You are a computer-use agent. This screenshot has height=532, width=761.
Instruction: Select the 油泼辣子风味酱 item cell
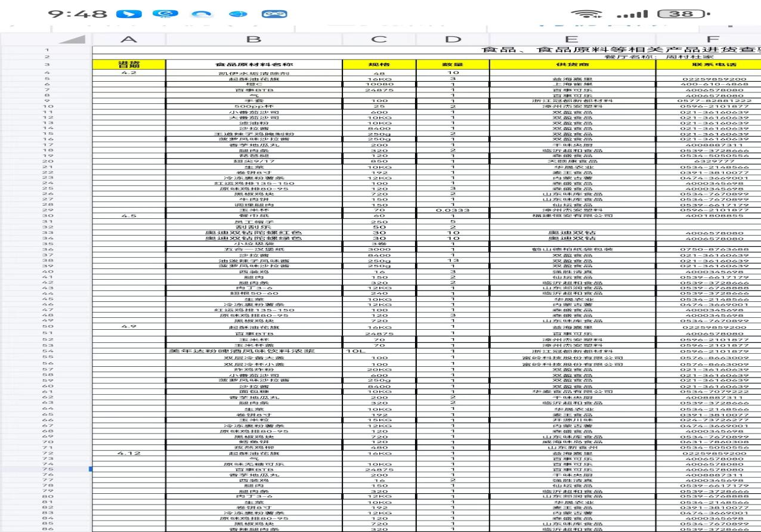tap(253, 261)
